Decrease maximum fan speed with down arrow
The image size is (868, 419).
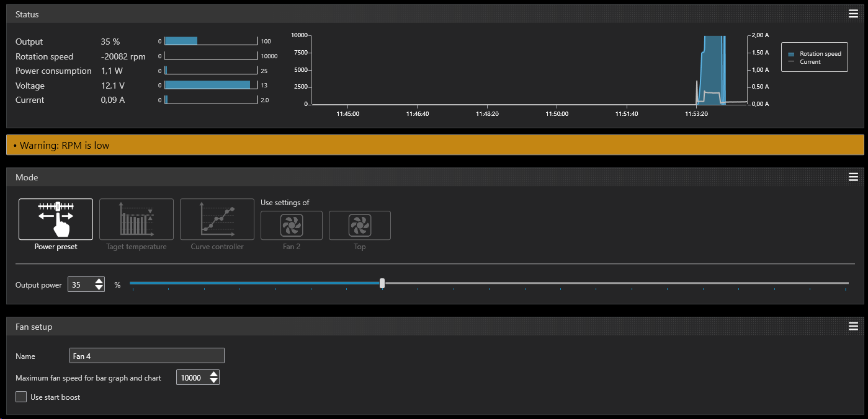pos(214,381)
